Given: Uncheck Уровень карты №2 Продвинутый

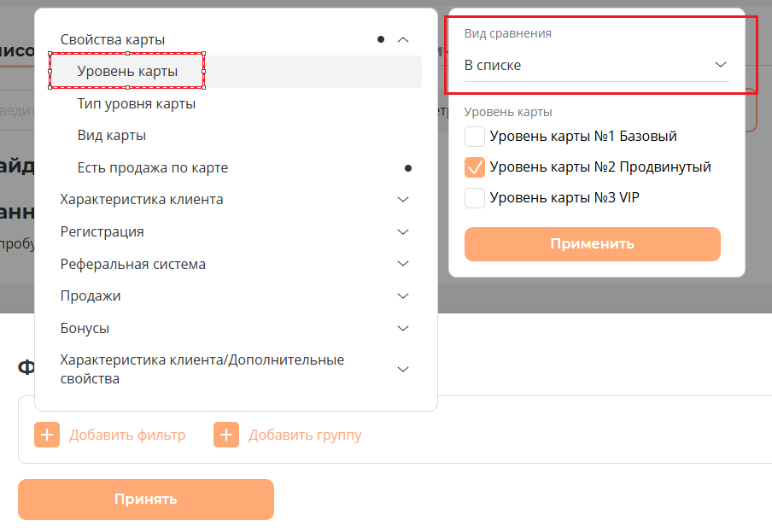Looking at the screenshot, I should (475, 167).
